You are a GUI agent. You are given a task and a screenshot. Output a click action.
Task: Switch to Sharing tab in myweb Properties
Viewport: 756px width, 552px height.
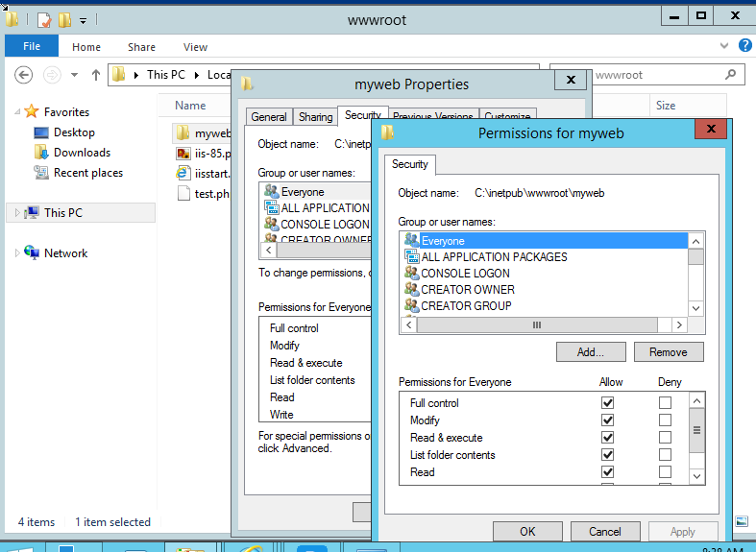[x=315, y=116]
